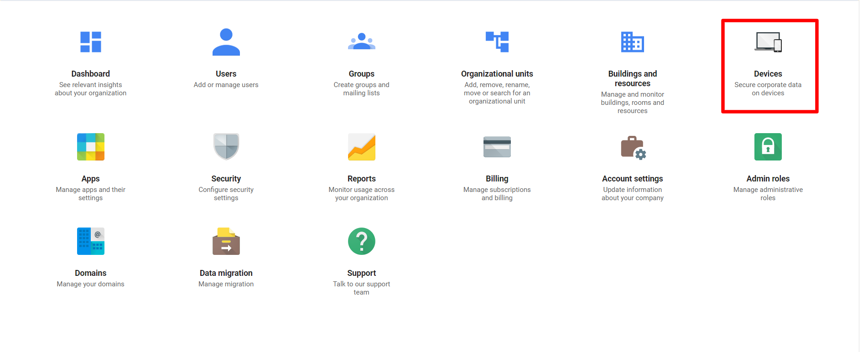Viewport: 868px width, 352px height.
Task: Click the Security shield icon
Action: click(226, 147)
